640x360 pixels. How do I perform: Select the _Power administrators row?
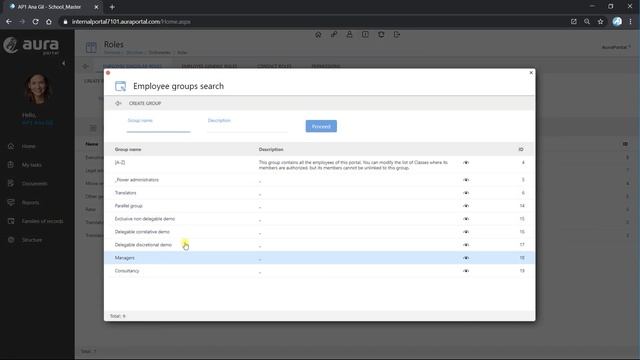[x=319, y=180]
